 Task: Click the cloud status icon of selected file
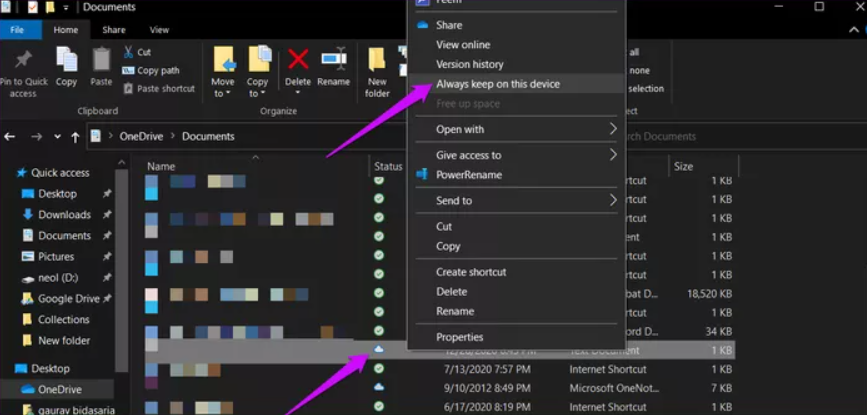pyautogui.click(x=379, y=349)
